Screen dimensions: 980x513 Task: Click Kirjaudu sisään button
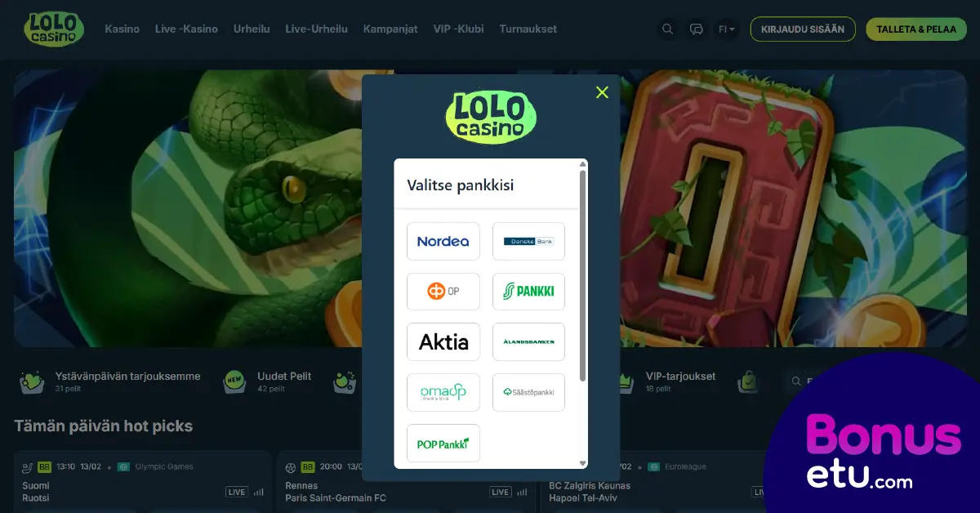point(803,29)
